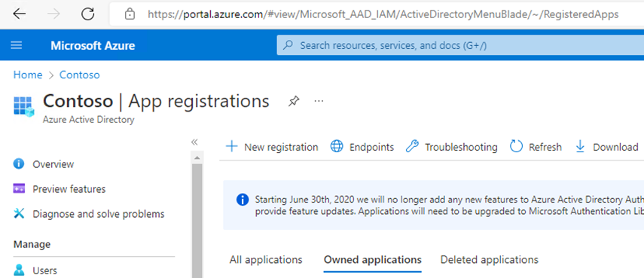Viewport: 644px width, 278px height.
Task: Select the Owned applications tab
Action: 373,259
